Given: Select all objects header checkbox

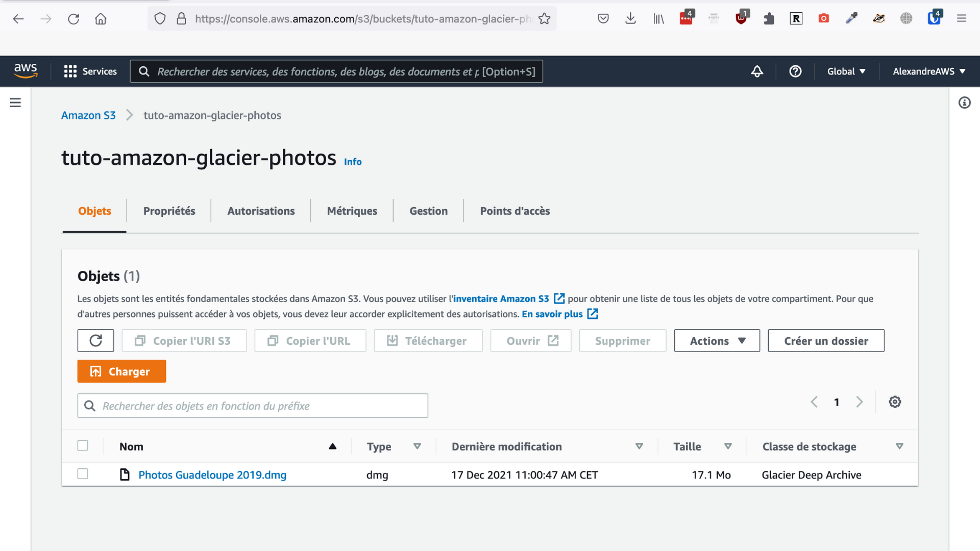Looking at the screenshot, I should tap(83, 445).
